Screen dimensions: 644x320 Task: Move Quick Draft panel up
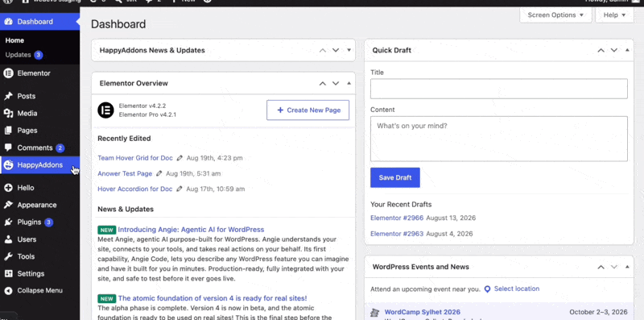pyautogui.click(x=601, y=50)
